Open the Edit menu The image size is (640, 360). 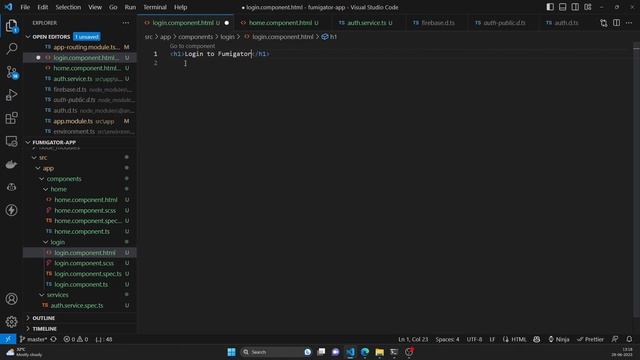(42, 7)
